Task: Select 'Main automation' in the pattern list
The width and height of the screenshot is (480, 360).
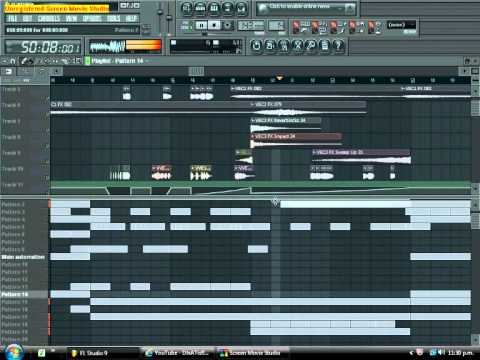Action: tap(23, 257)
